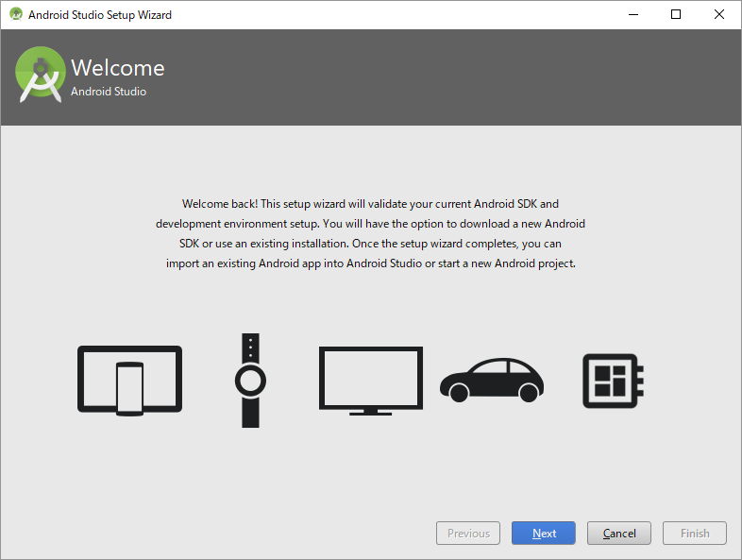This screenshot has width=742, height=560.
Task: Click the Welcome heading text
Action: point(118,68)
